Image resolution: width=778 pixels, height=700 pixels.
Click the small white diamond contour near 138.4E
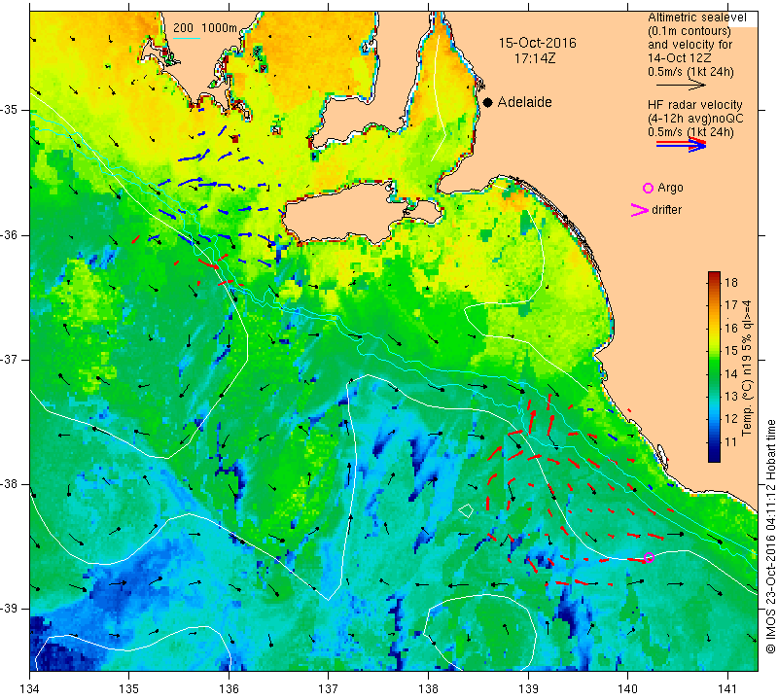466,510
